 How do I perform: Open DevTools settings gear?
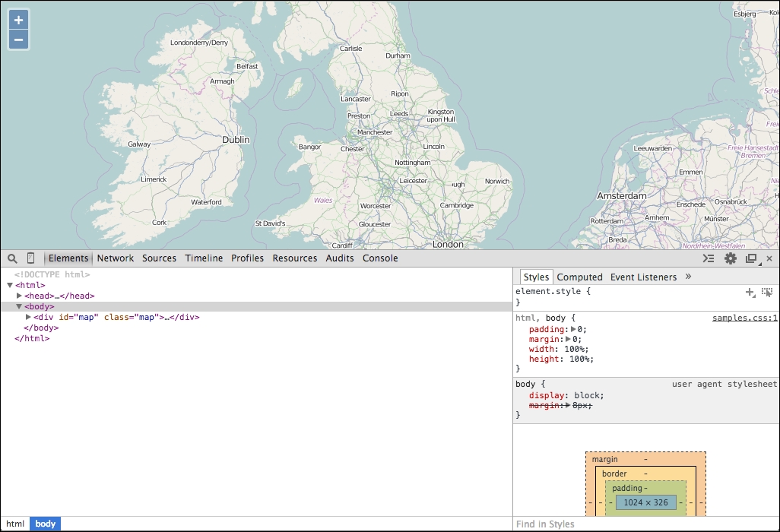click(x=730, y=258)
